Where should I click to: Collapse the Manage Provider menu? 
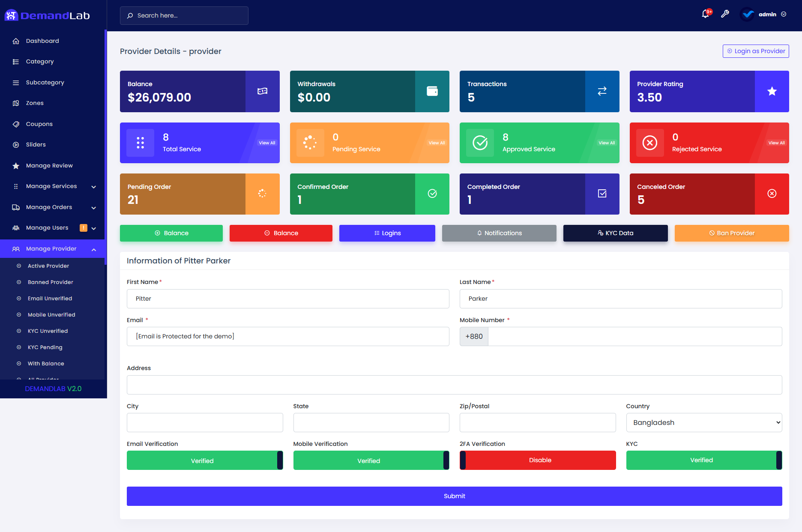tap(51, 248)
